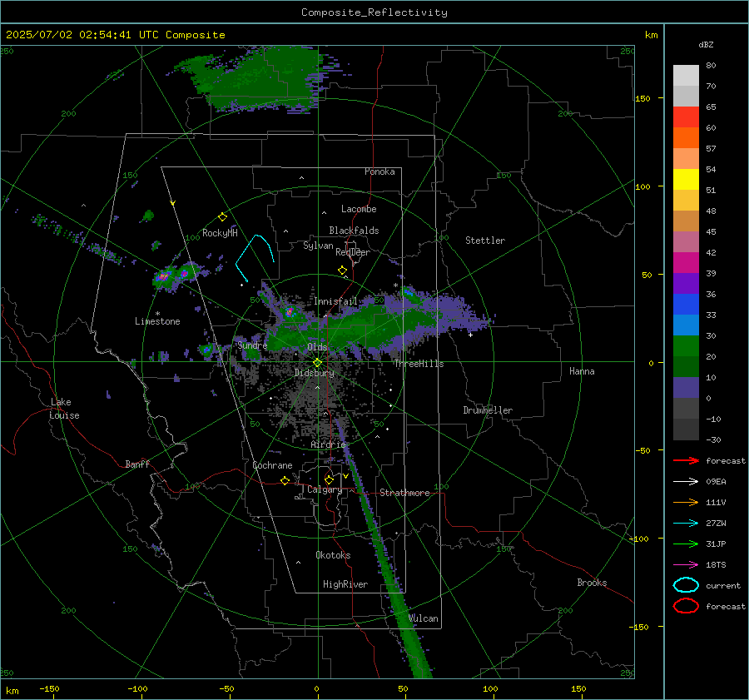Click the storm cell cluster above Limestone
The image size is (749, 700).
175,276
